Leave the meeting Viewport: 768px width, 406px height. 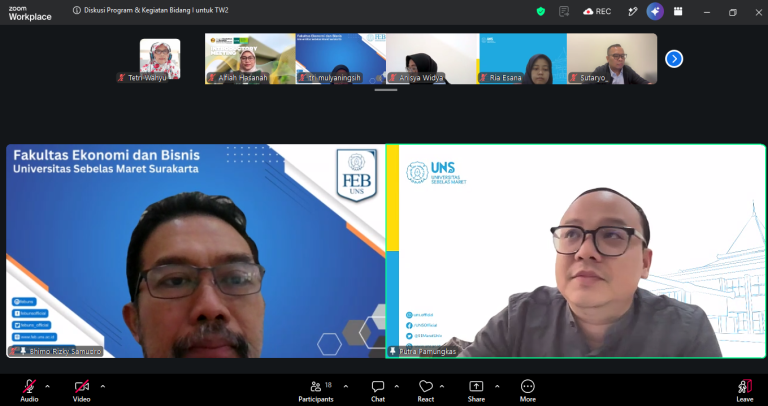pos(744,390)
